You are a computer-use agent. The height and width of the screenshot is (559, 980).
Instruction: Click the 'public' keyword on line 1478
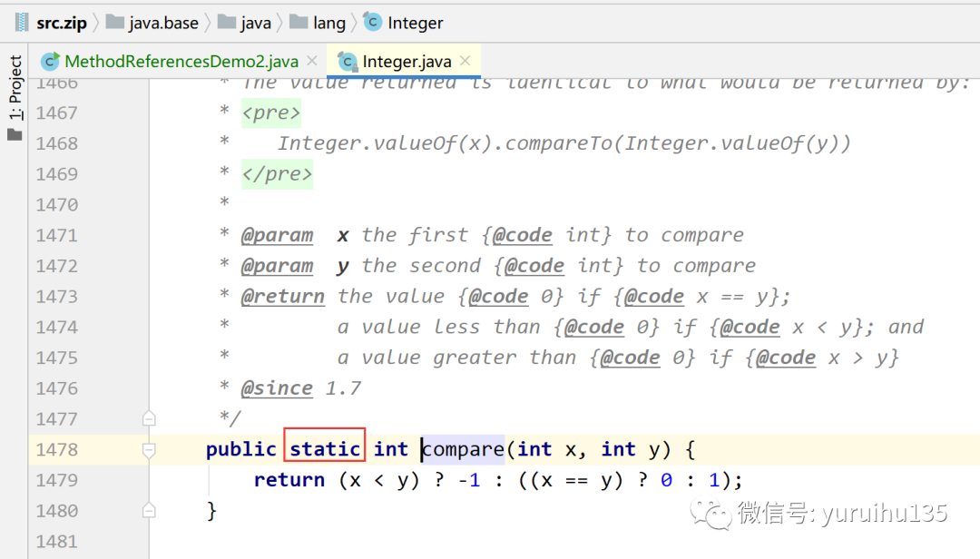click(x=240, y=449)
